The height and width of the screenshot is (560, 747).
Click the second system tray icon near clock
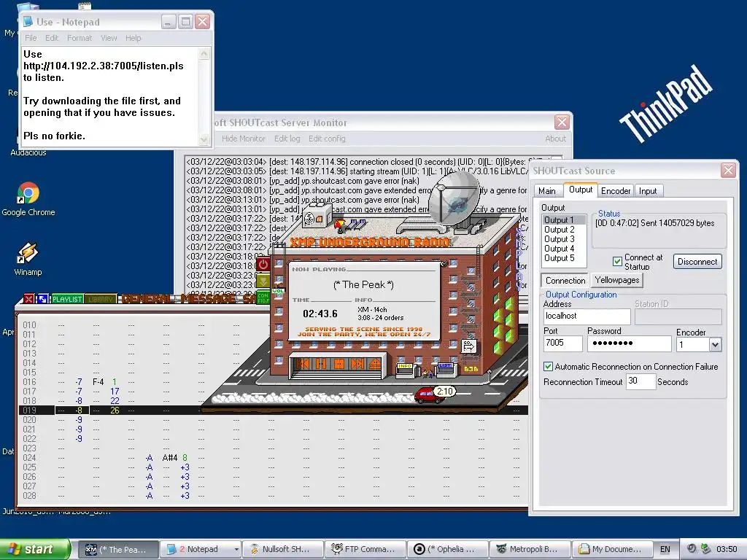705,549
